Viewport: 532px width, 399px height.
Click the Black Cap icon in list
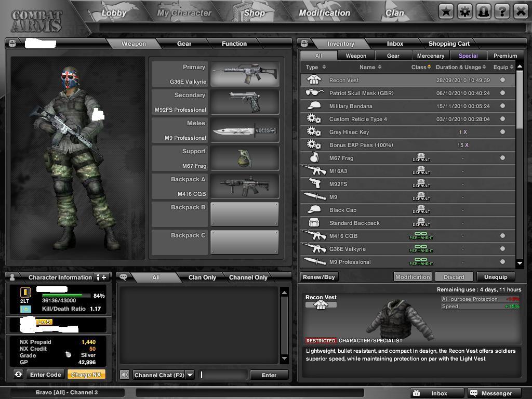point(314,210)
